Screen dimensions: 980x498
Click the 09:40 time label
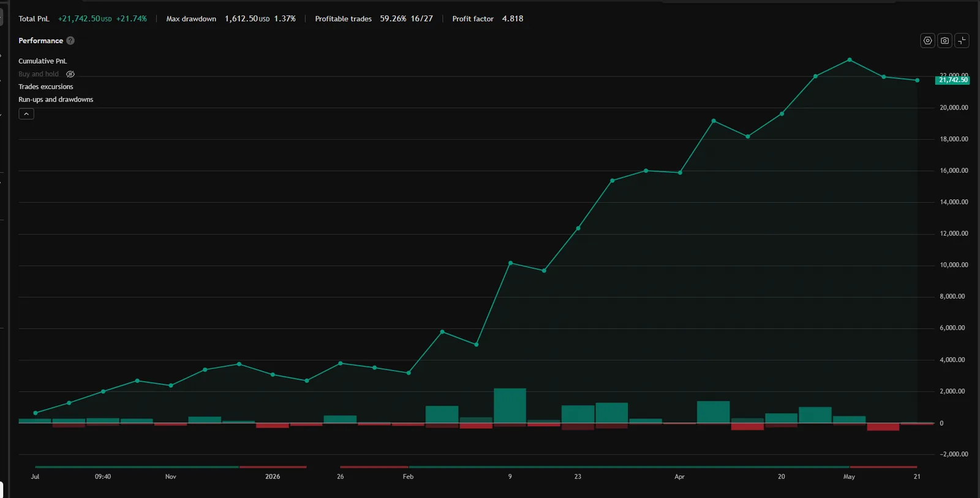click(x=103, y=477)
